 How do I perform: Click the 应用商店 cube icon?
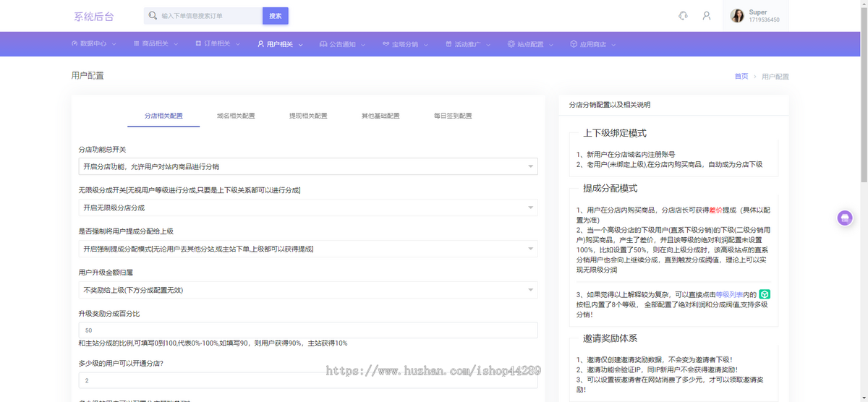(x=574, y=43)
